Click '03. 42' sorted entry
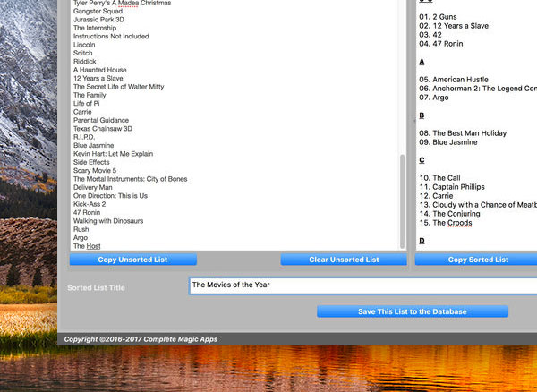The height and width of the screenshot is (392, 537). click(x=430, y=35)
